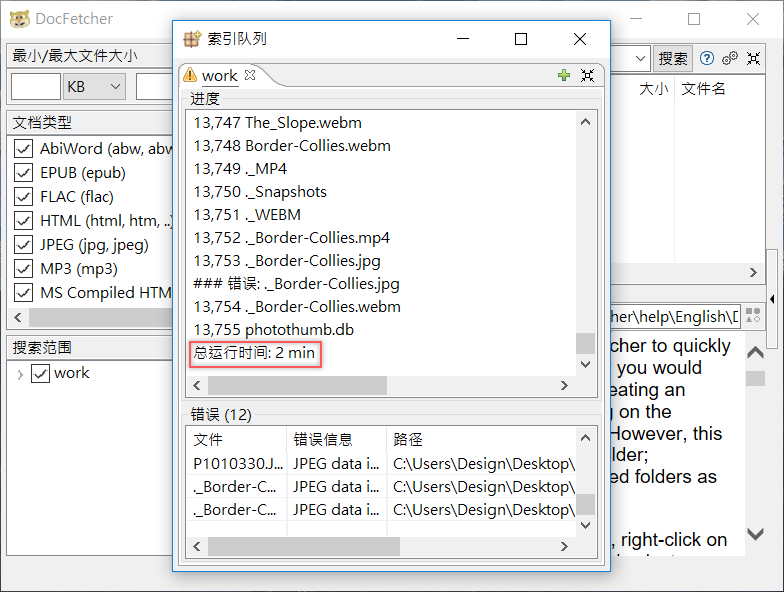The width and height of the screenshot is (784, 592).
Task: Select log line 13,749 ._MP4
Action: click(x=240, y=168)
